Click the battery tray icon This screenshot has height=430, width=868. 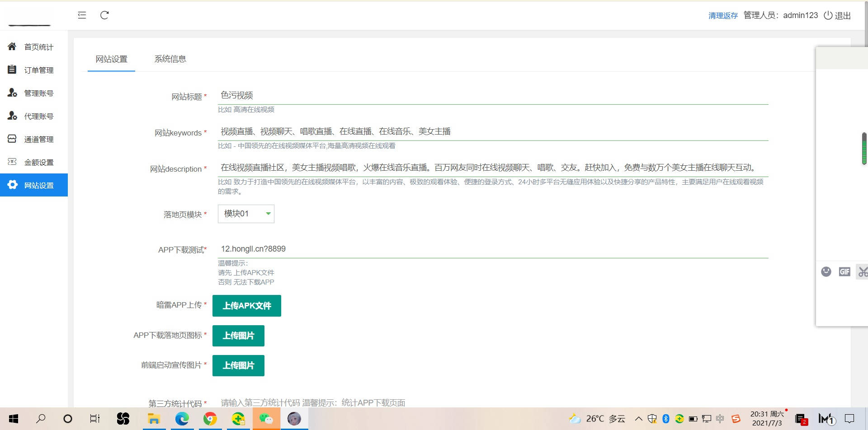(693, 419)
